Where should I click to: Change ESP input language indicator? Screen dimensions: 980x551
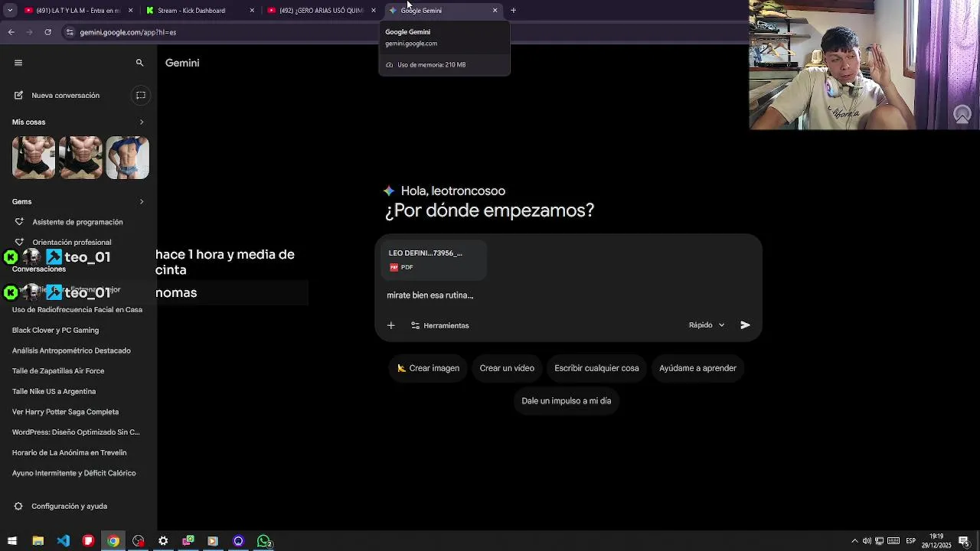pyautogui.click(x=911, y=541)
